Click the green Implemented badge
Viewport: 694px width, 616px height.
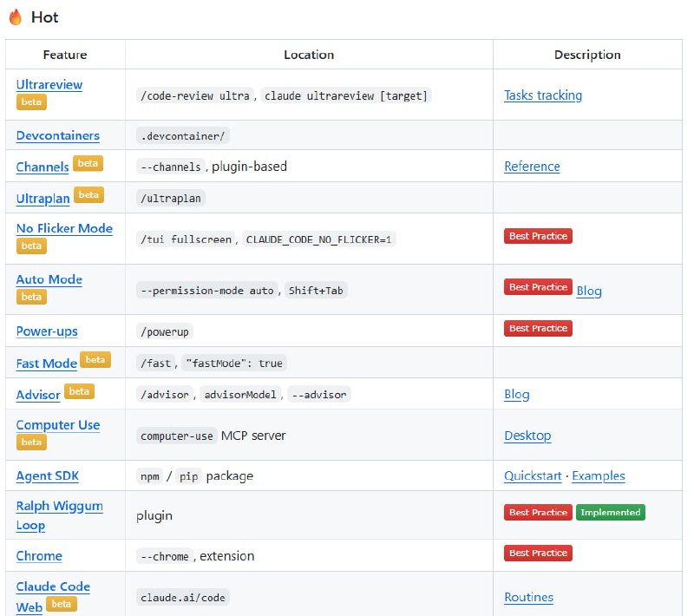pos(611,513)
